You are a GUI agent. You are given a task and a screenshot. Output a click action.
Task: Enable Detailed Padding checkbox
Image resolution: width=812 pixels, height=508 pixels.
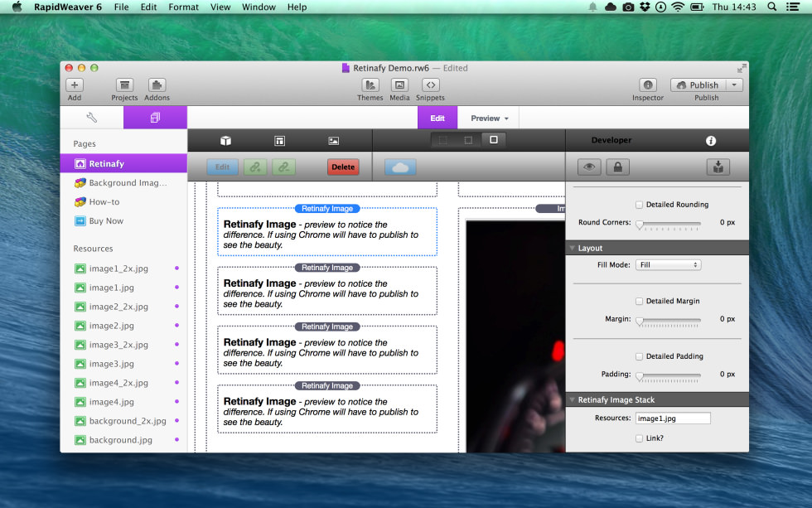(639, 356)
